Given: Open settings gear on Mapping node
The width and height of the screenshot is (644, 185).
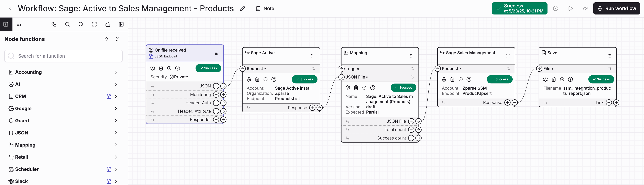Looking at the screenshot, I should click(x=348, y=87).
